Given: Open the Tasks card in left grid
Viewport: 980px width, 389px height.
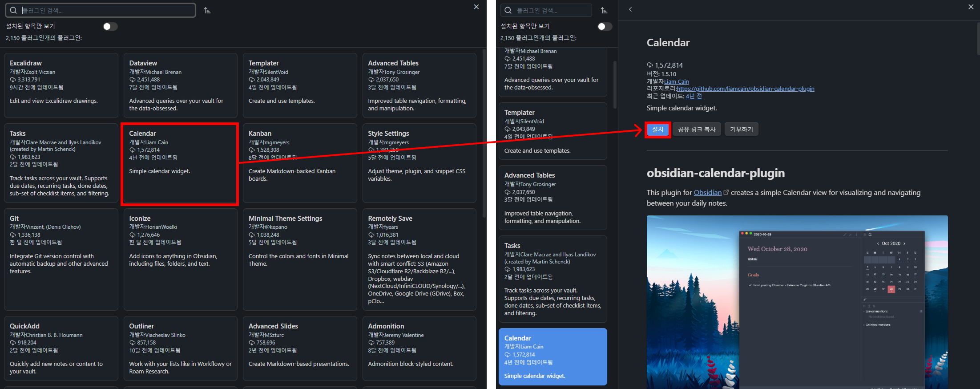Looking at the screenshot, I should pyautogui.click(x=61, y=163).
